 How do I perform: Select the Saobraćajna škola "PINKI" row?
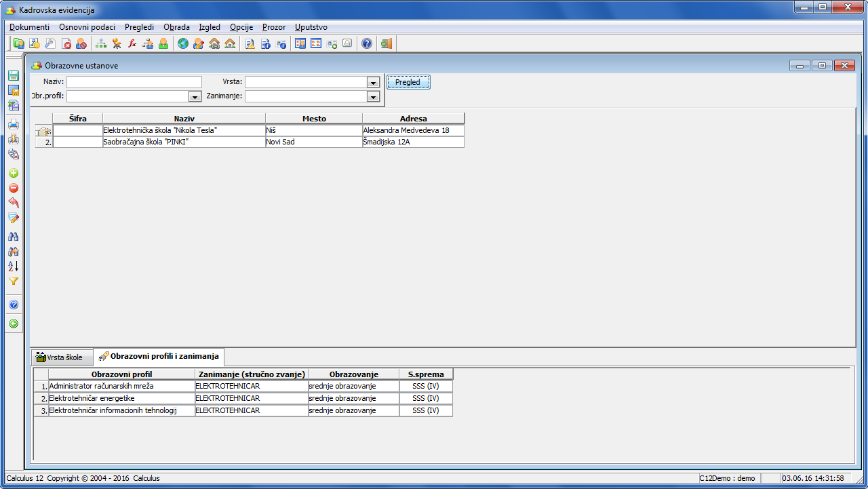pyautogui.click(x=250, y=142)
